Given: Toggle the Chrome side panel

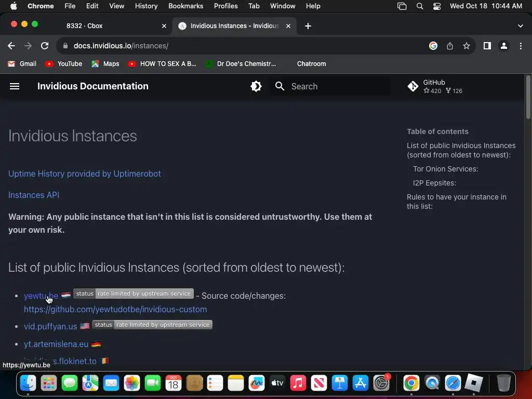Looking at the screenshot, I should [487, 46].
